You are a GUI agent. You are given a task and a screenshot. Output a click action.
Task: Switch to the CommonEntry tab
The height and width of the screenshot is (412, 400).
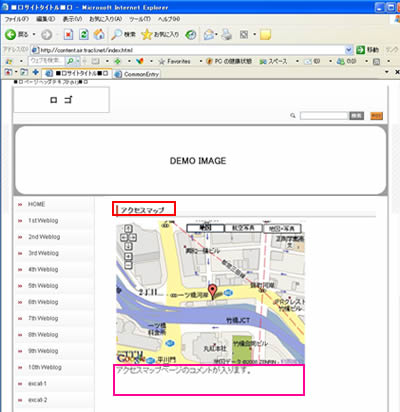coord(137,74)
